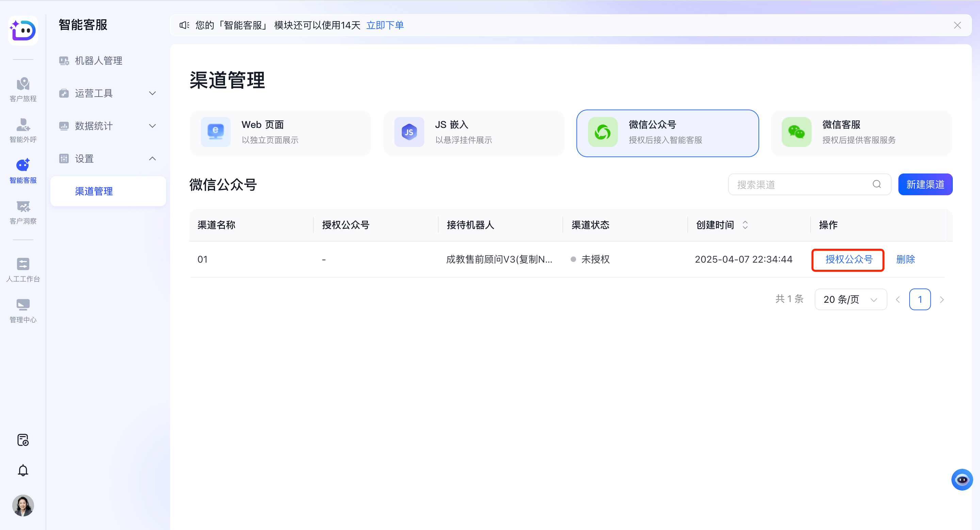Sort the table by 创建时间

click(745, 225)
